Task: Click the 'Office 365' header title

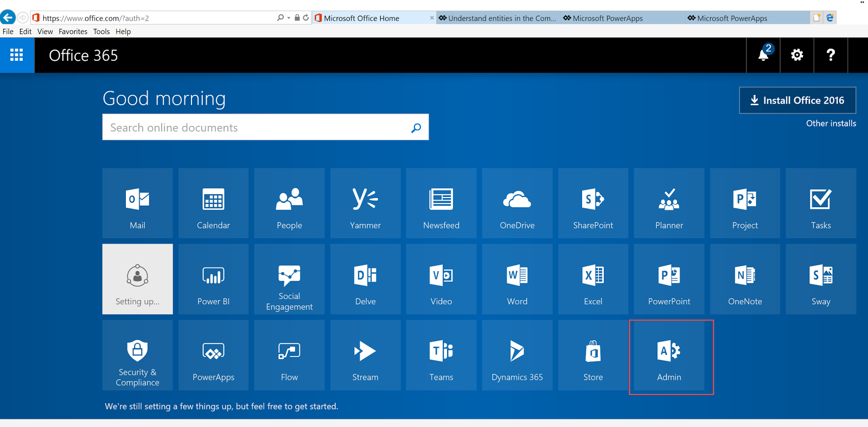Action: click(84, 55)
